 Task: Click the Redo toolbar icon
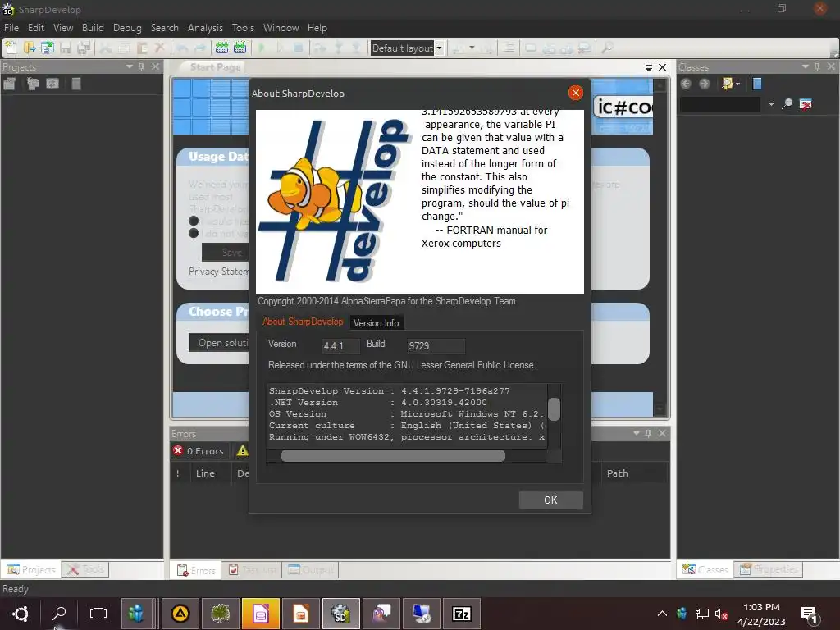pos(200,48)
